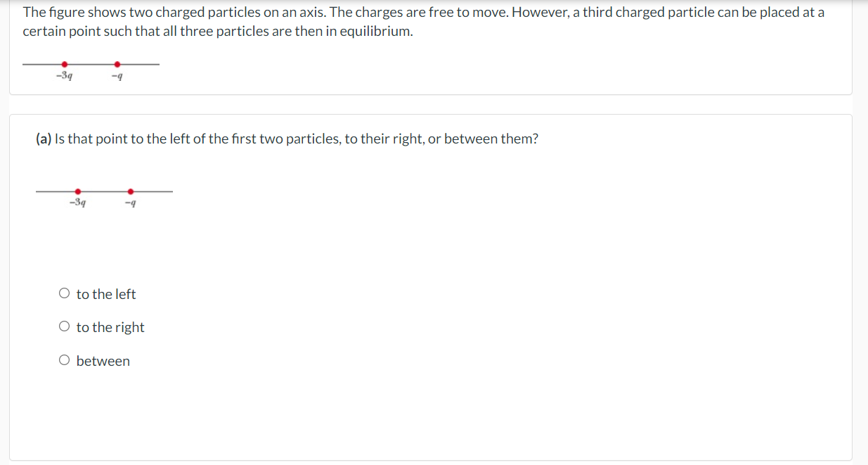
Task: Select the "between" radio button
Action: (64, 359)
